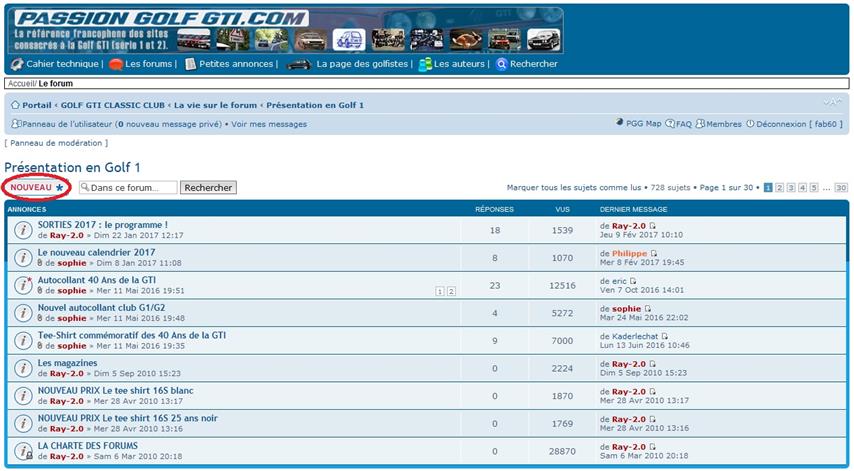View last post icon next to Kaderlechat
The width and height of the screenshot is (854, 471).
[x=664, y=337]
